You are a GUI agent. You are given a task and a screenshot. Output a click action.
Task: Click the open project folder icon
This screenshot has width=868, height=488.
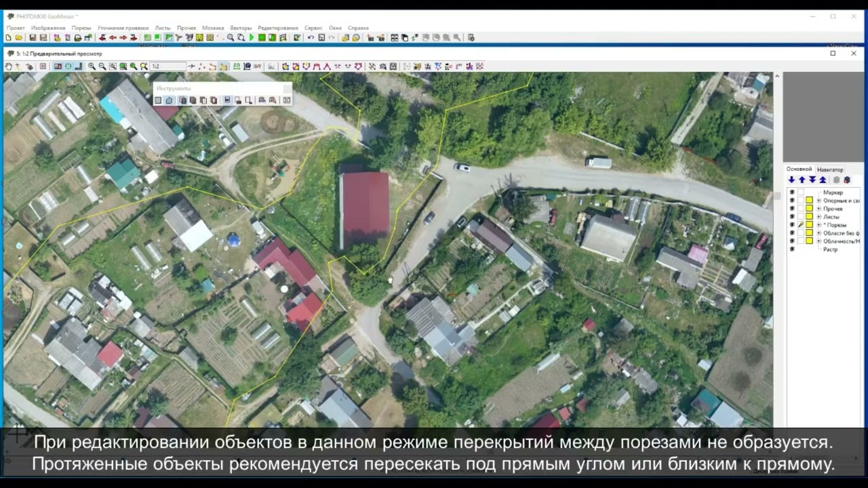tap(18, 37)
